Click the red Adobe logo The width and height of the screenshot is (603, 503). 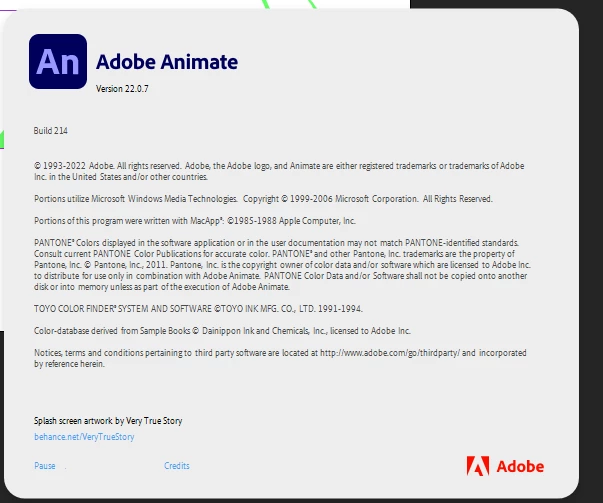click(x=505, y=466)
